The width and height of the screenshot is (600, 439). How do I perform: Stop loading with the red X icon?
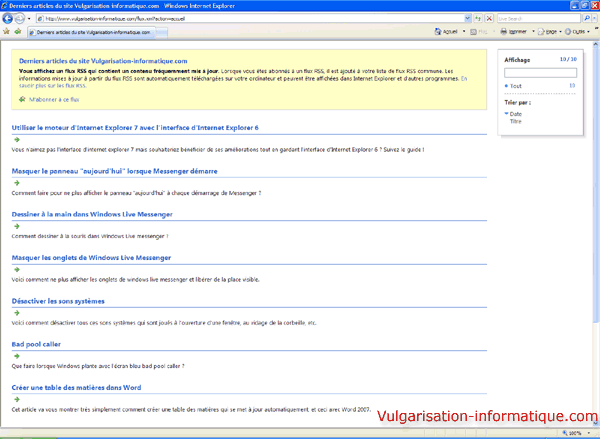[x=489, y=18]
